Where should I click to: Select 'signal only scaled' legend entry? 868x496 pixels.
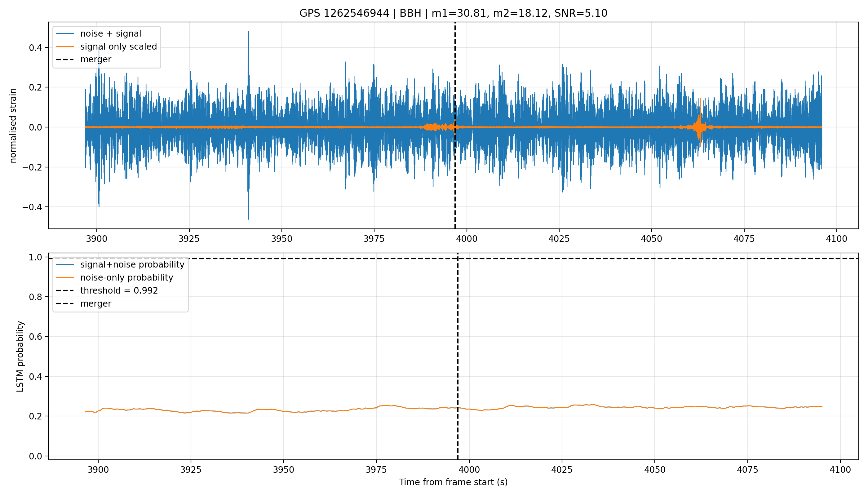[x=118, y=47]
